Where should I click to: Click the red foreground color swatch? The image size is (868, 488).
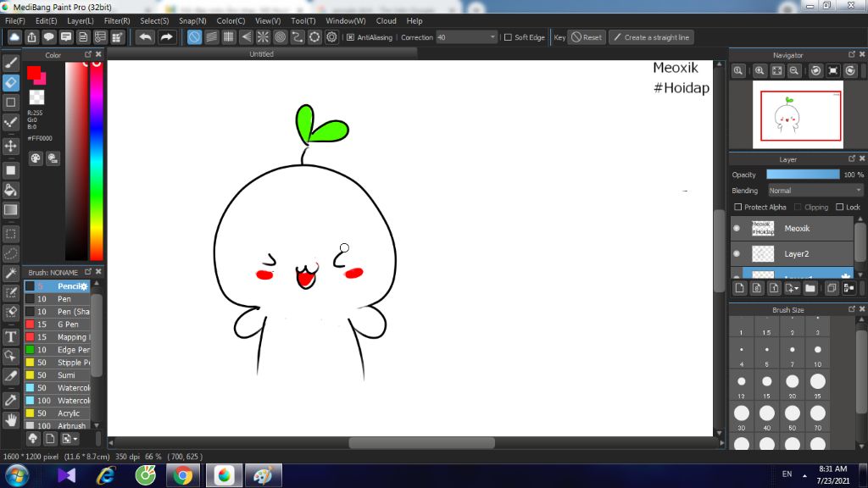[34, 73]
